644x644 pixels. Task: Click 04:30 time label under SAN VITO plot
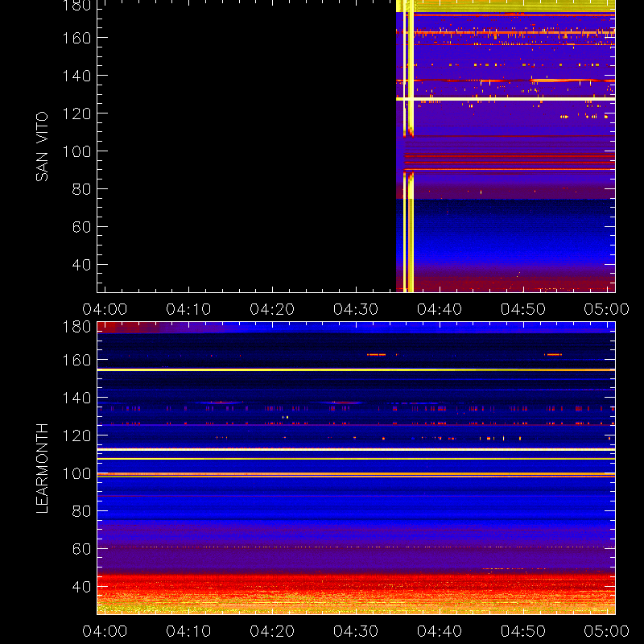(356, 309)
